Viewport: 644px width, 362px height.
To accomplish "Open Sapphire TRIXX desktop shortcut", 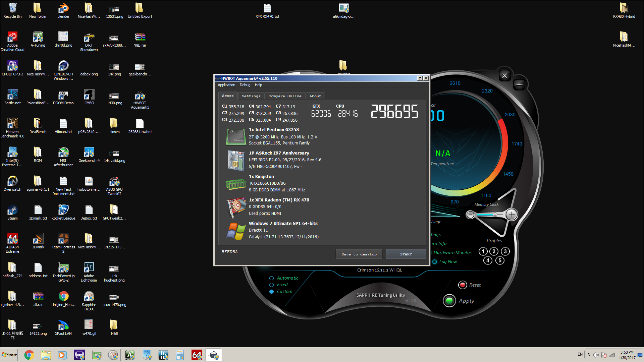I will click(x=89, y=301).
